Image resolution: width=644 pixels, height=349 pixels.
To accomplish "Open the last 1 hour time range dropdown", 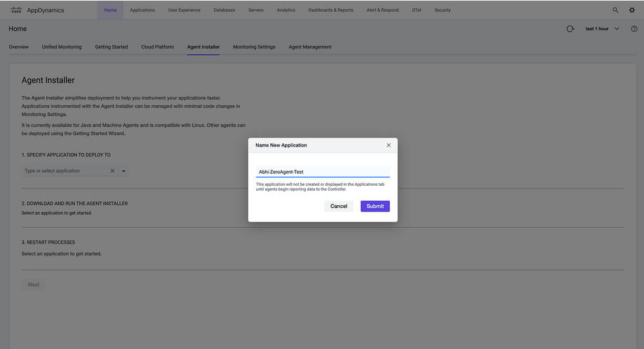I will coord(602,29).
